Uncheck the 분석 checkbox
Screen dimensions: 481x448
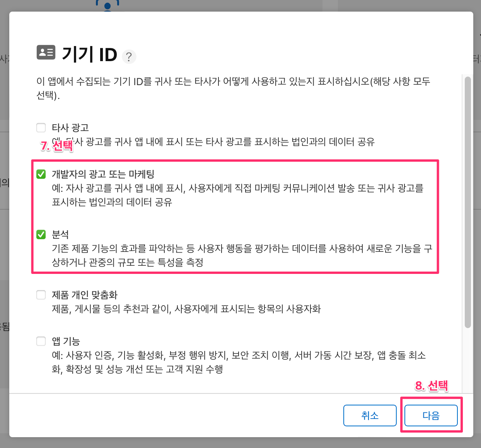[41, 234]
